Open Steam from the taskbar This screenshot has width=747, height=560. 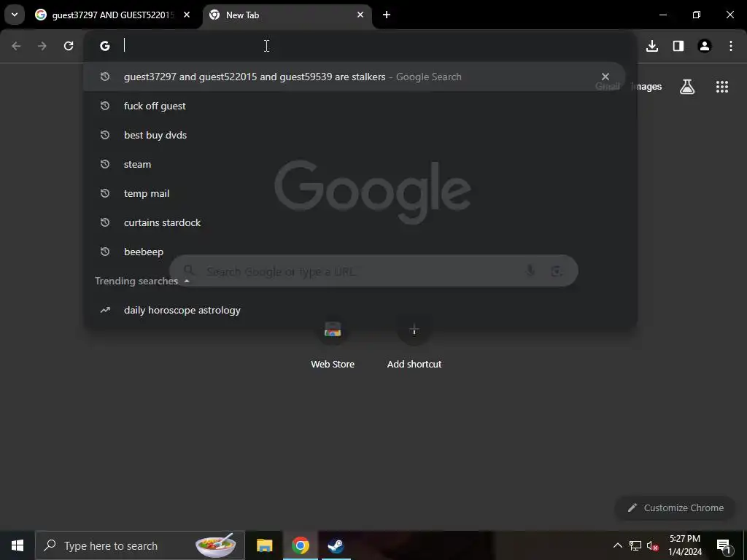(336, 545)
